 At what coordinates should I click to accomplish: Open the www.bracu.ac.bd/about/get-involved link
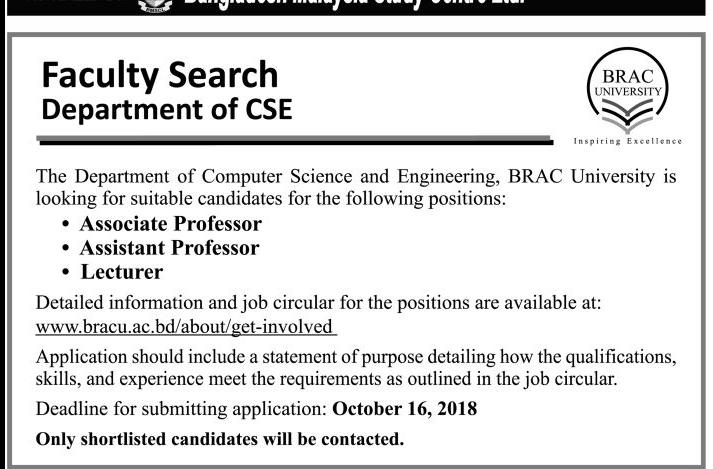pyautogui.click(x=186, y=326)
